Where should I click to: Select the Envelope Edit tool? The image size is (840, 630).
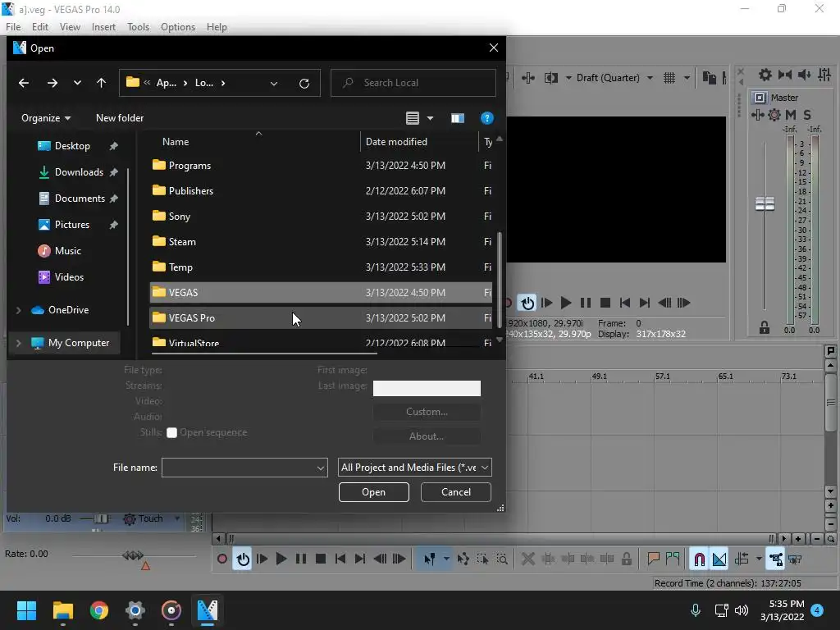coord(463,559)
